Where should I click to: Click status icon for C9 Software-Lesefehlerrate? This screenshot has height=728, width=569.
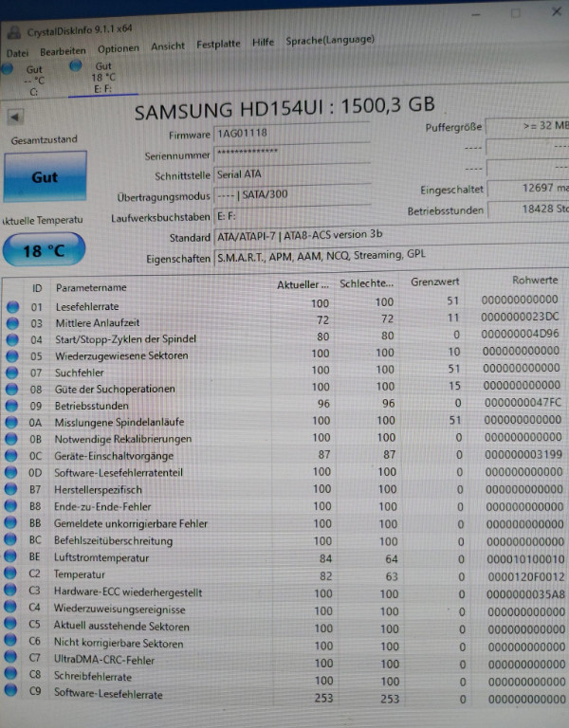10,690
